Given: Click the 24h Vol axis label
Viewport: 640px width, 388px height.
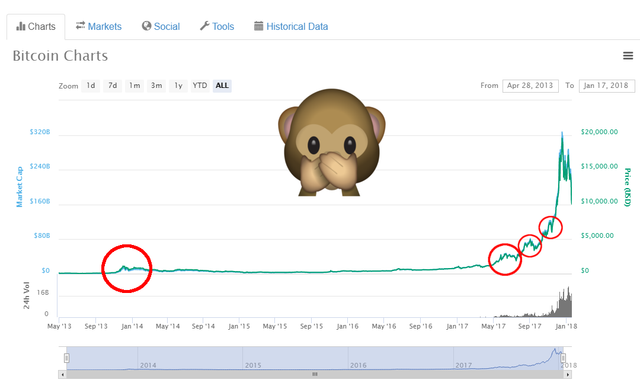Looking at the screenshot, I should coord(27,295).
